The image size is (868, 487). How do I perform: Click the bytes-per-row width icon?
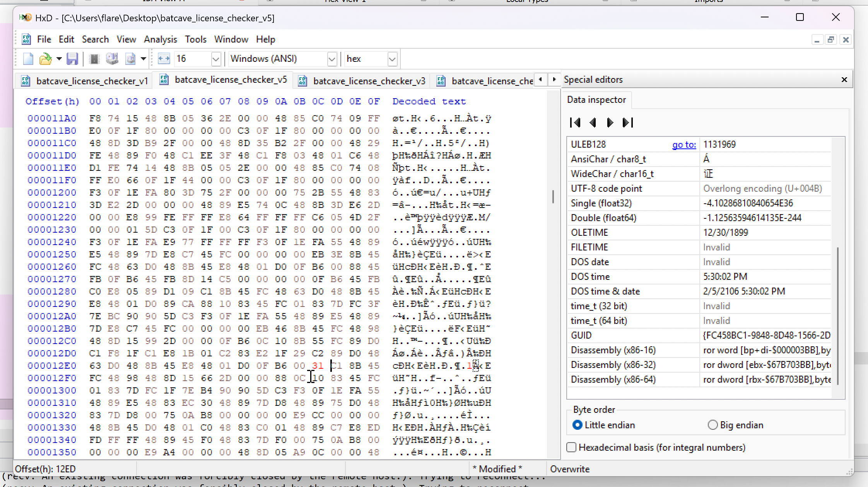[x=164, y=59]
